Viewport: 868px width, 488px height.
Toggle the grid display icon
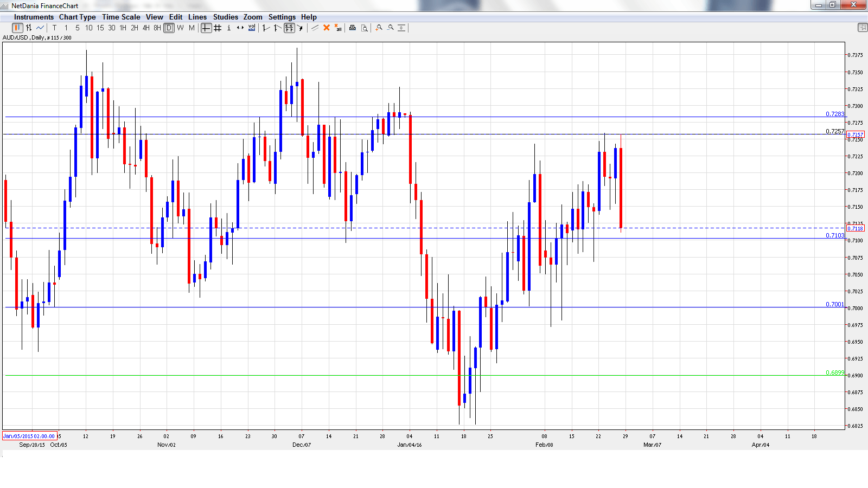(217, 28)
